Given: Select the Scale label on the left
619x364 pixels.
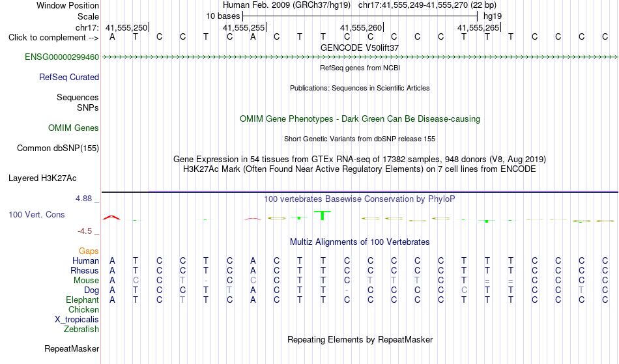Looking at the screenshot, I should 88,16.
